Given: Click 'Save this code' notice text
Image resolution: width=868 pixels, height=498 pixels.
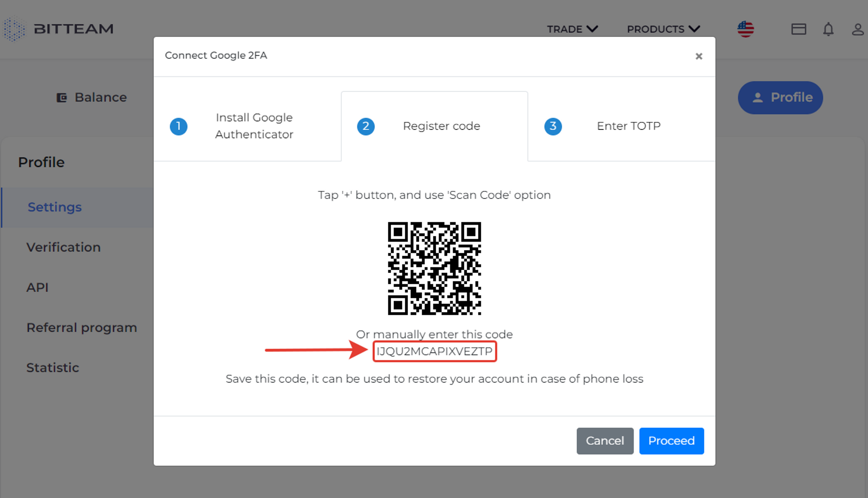Looking at the screenshot, I should (434, 379).
